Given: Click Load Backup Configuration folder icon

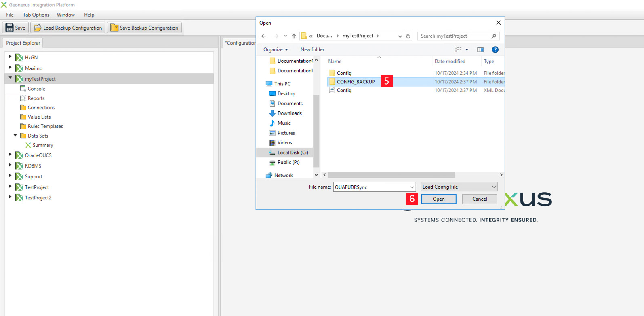Looking at the screenshot, I should tap(38, 28).
